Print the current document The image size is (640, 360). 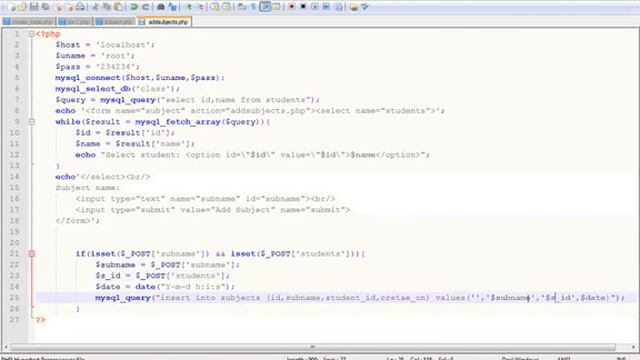[80, 7]
